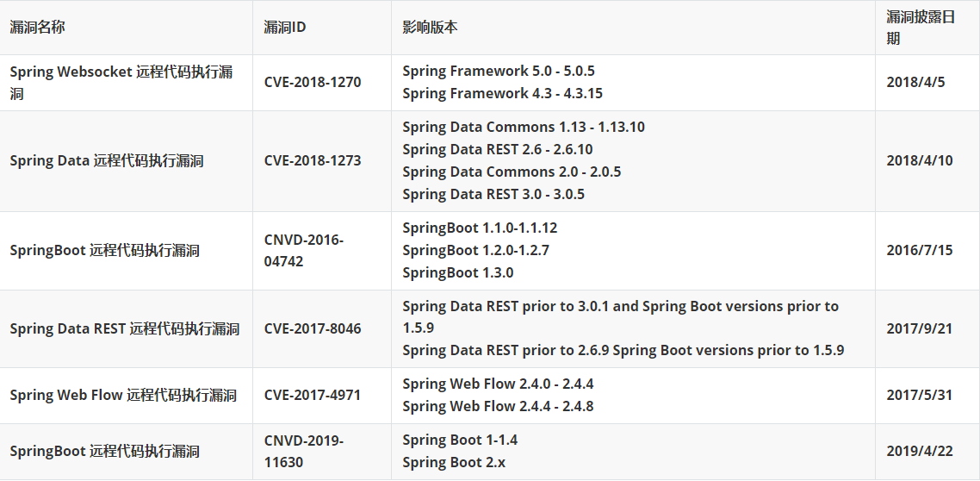
Task: Select the CVE-2018-1270 ID cell
Action: [x=313, y=83]
